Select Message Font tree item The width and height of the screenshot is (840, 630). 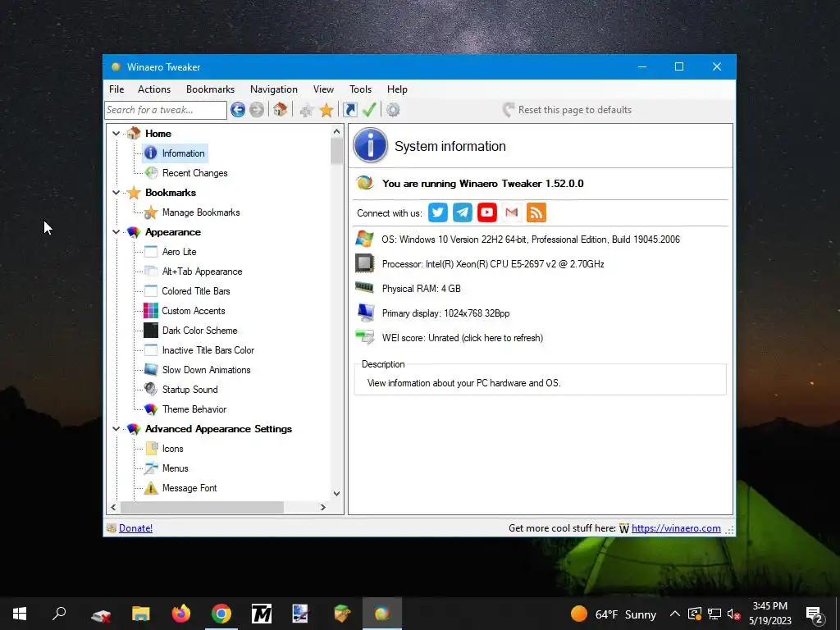coord(189,488)
